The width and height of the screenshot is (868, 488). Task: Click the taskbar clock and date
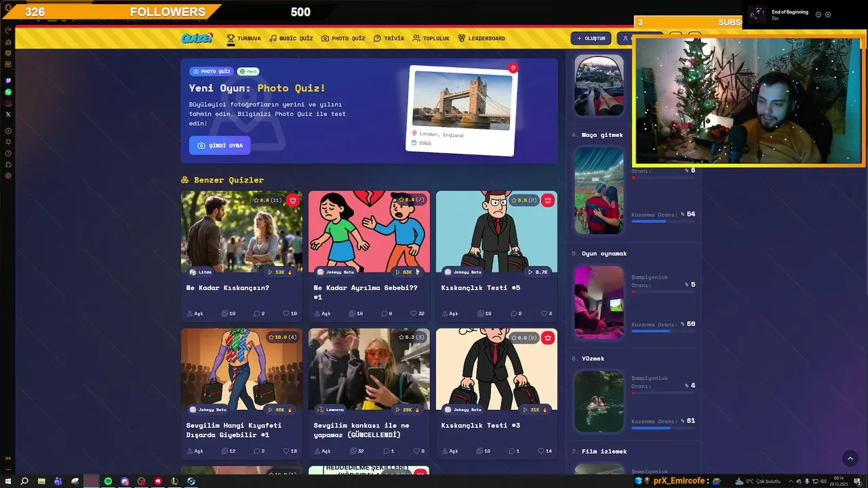pos(839,481)
